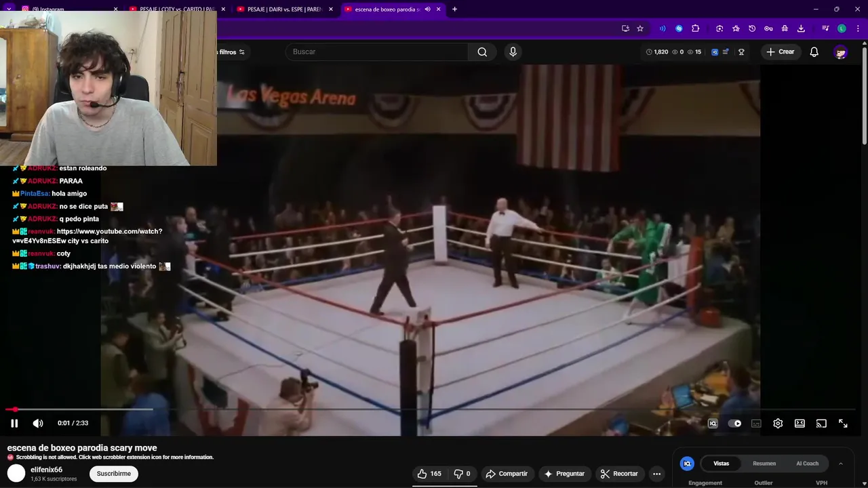Open the youtube.com/watch link in chat

pos(87,236)
